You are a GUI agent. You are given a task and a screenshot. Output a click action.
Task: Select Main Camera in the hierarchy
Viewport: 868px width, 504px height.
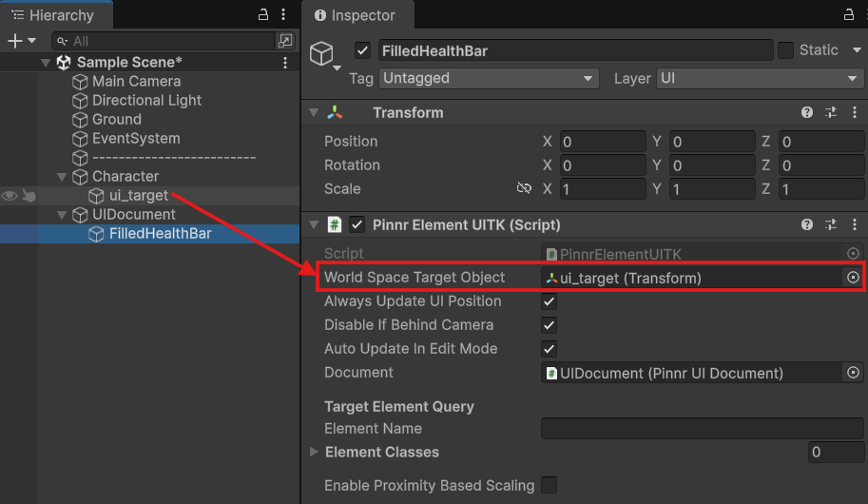[136, 82]
